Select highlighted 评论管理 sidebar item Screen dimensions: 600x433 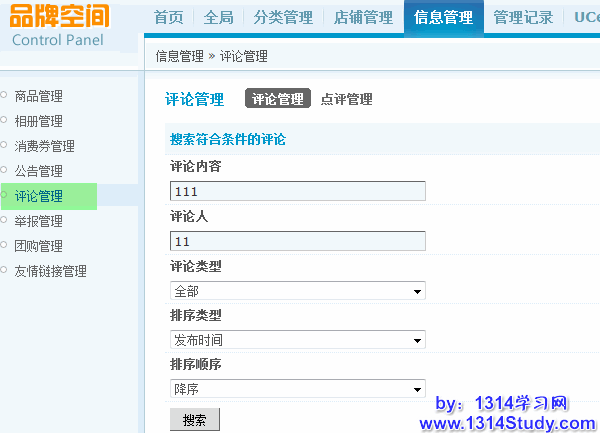pos(38,196)
